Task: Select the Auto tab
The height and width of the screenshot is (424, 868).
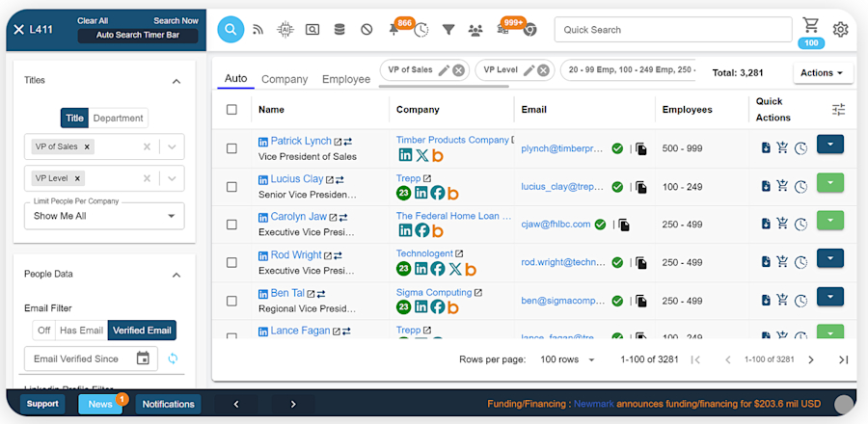Action: click(x=236, y=78)
